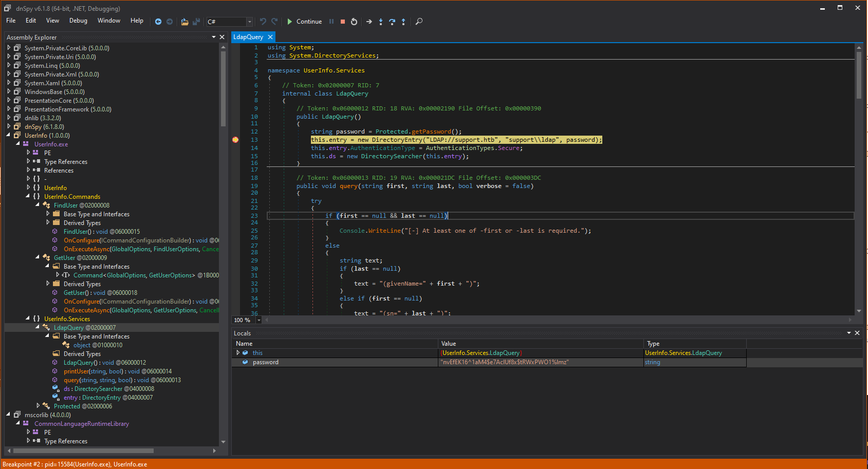Open the Edit menu
Image resolution: width=868 pixels, height=469 pixels.
point(31,21)
